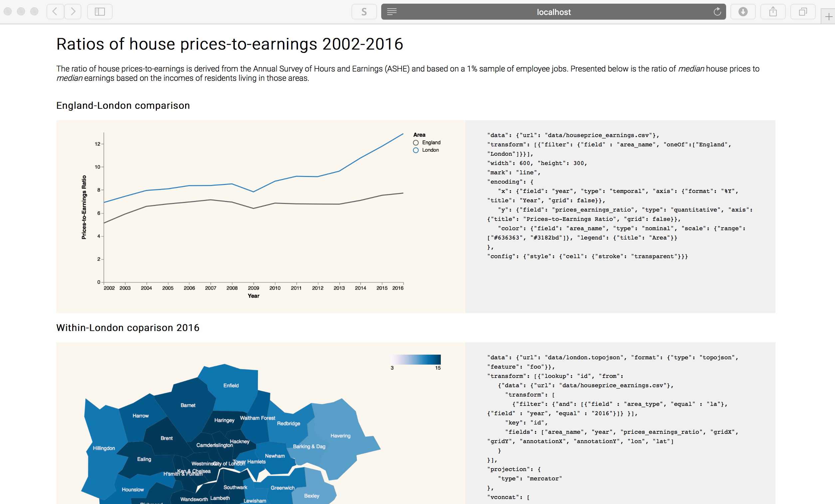Click the first italic word median in the description
The width and height of the screenshot is (835, 504).
point(691,69)
